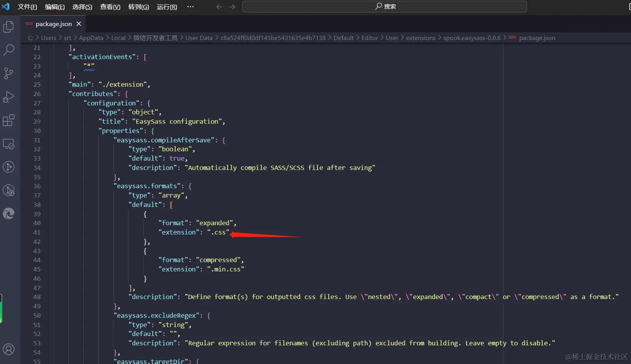
Task: Click the true default value
Action: click(x=177, y=158)
